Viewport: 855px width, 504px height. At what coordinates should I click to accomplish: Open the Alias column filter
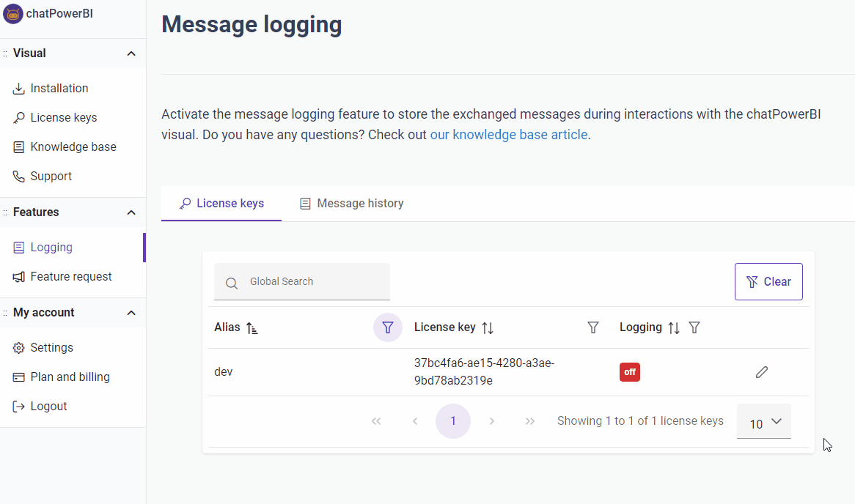coord(388,327)
